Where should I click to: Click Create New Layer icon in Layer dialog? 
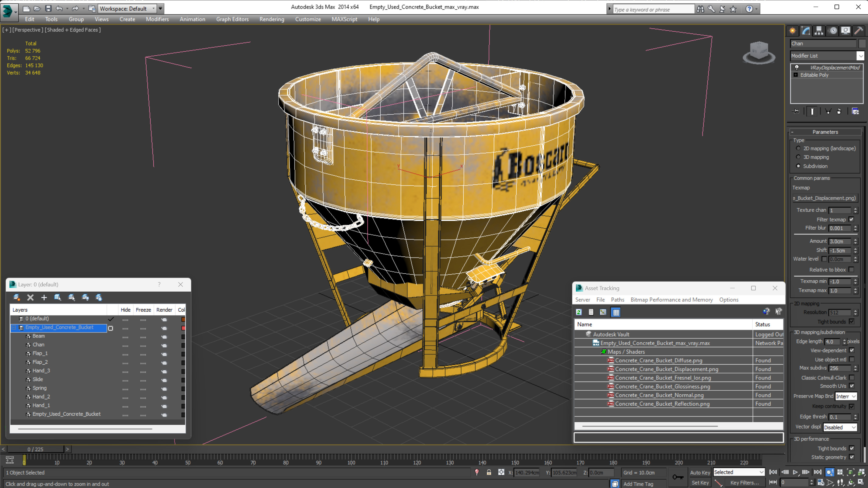(x=16, y=297)
